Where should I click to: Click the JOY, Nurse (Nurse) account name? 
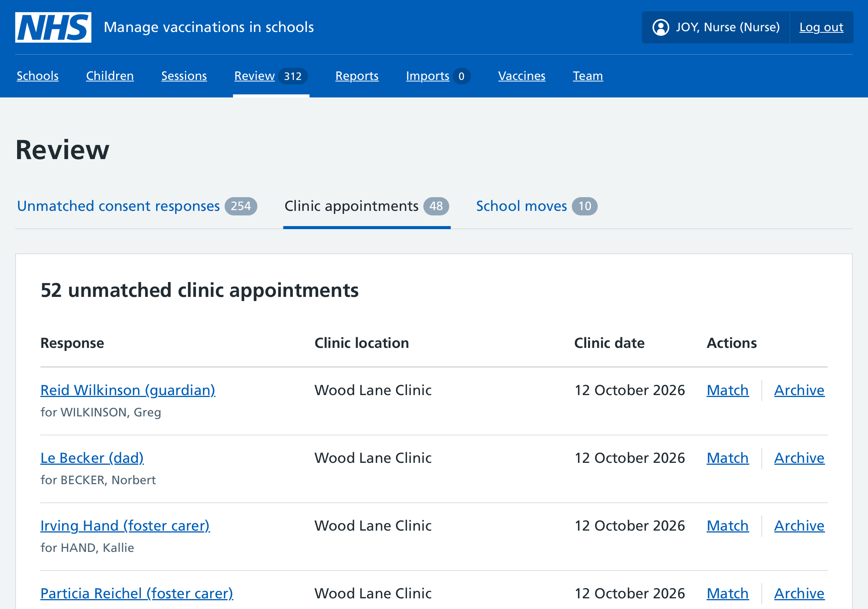(x=728, y=27)
